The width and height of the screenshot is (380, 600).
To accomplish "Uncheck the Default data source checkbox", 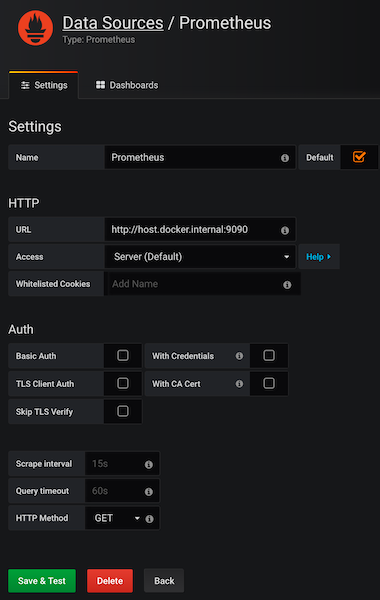I will point(359,157).
